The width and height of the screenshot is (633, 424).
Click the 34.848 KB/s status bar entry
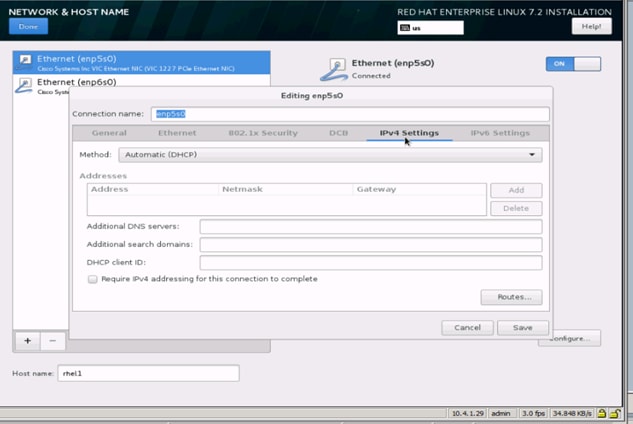pos(572,414)
